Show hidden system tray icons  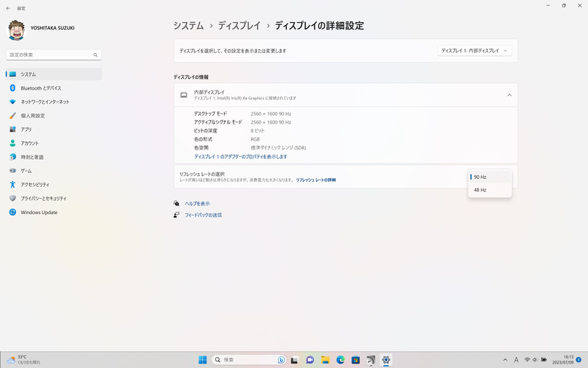pos(505,360)
